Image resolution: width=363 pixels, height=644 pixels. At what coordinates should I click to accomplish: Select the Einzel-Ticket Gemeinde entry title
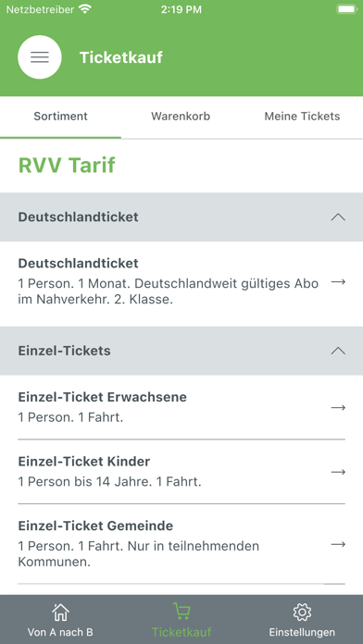[x=95, y=526]
